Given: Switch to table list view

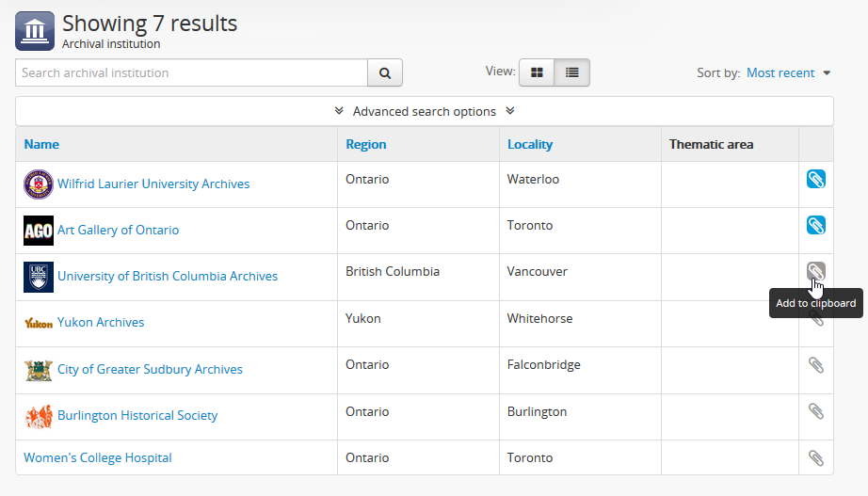Looking at the screenshot, I should [571, 72].
